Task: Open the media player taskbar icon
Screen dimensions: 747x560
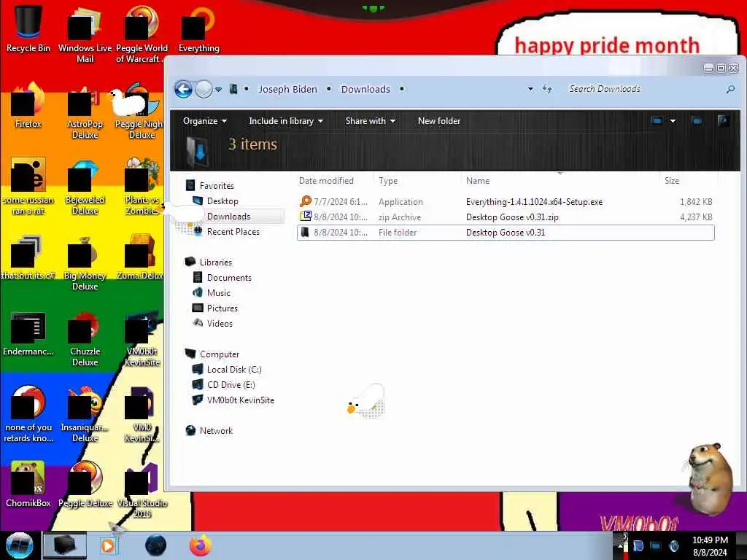Action: 108,545
